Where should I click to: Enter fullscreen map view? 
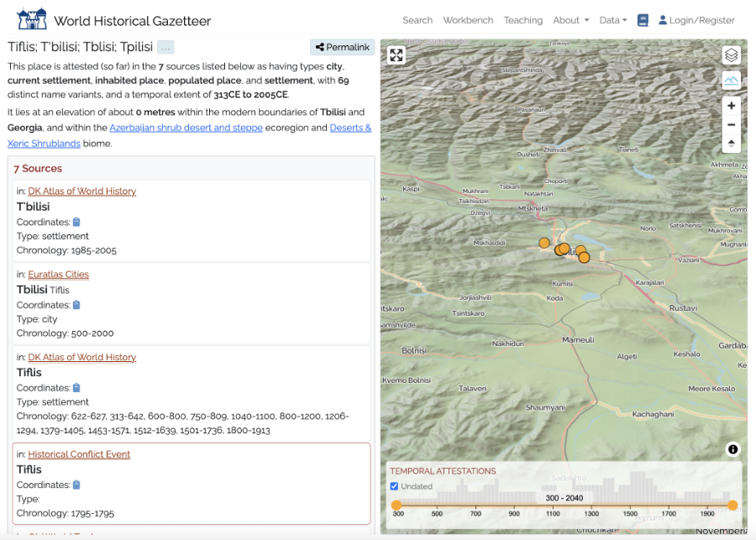(396, 55)
